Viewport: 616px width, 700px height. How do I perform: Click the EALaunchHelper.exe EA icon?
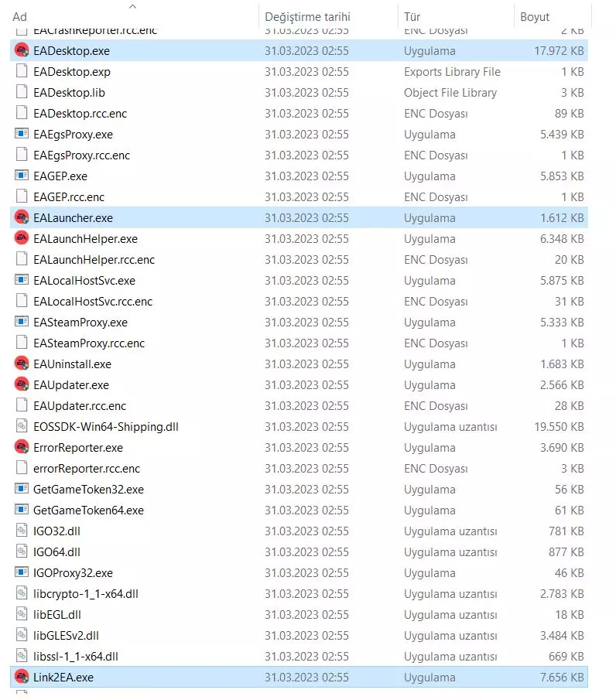pos(22,238)
